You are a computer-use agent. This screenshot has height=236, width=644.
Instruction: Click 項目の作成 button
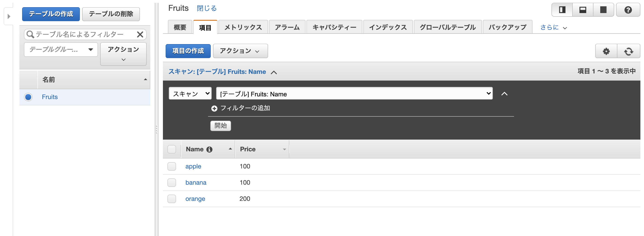coord(188,51)
